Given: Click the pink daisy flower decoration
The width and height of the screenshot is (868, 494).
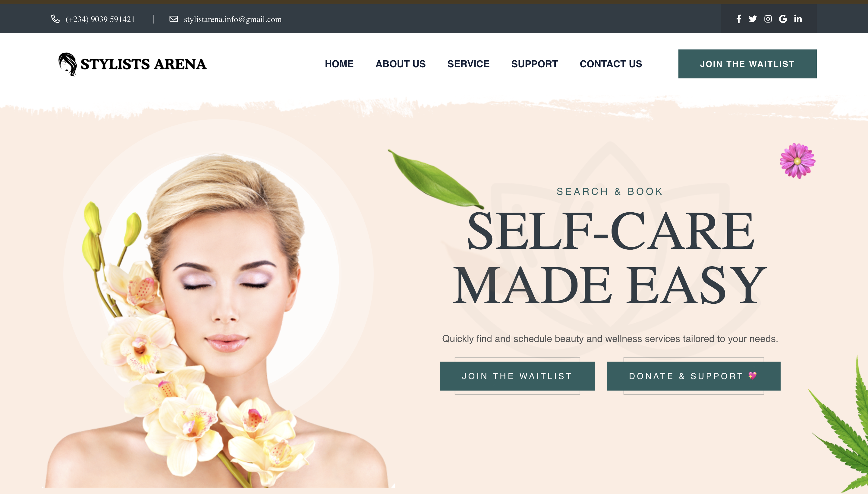Looking at the screenshot, I should [x=797, y=161].
